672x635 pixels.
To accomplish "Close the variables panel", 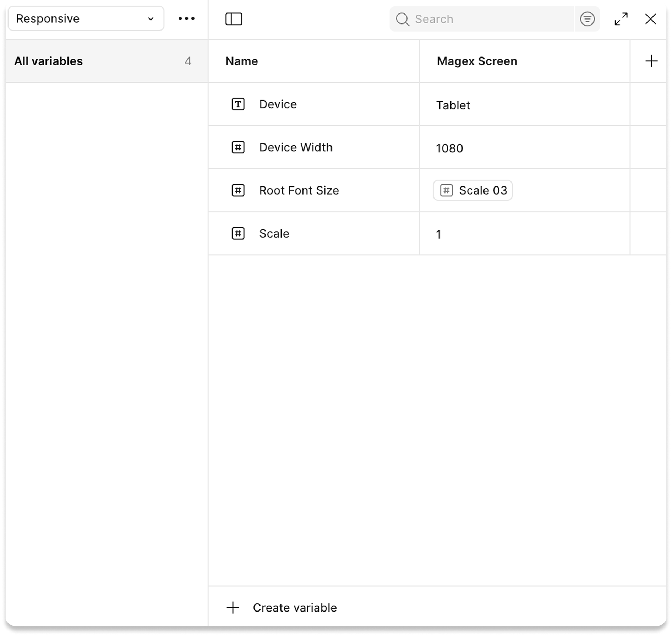I will point(650,19).
